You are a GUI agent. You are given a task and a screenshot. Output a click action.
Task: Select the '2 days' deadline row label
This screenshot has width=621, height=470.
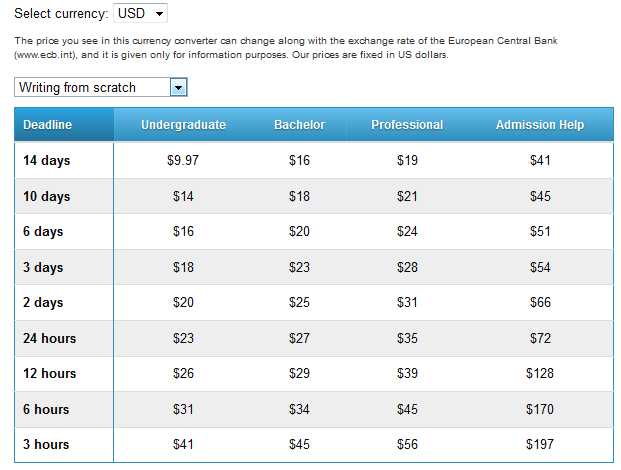[x=43, y=302]
